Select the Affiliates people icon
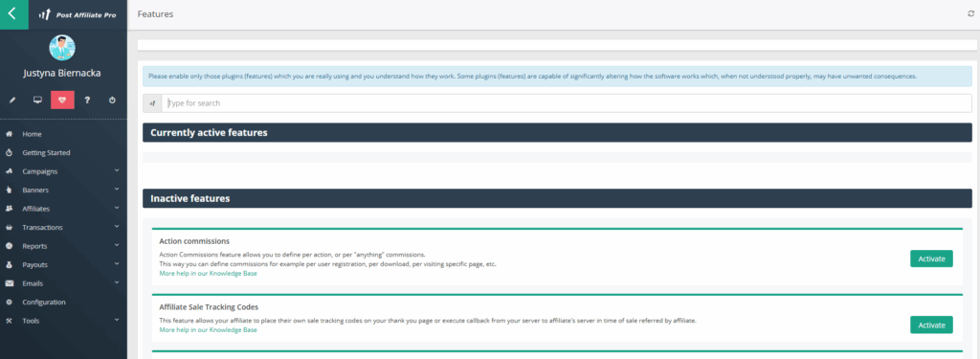 point(10,209)
